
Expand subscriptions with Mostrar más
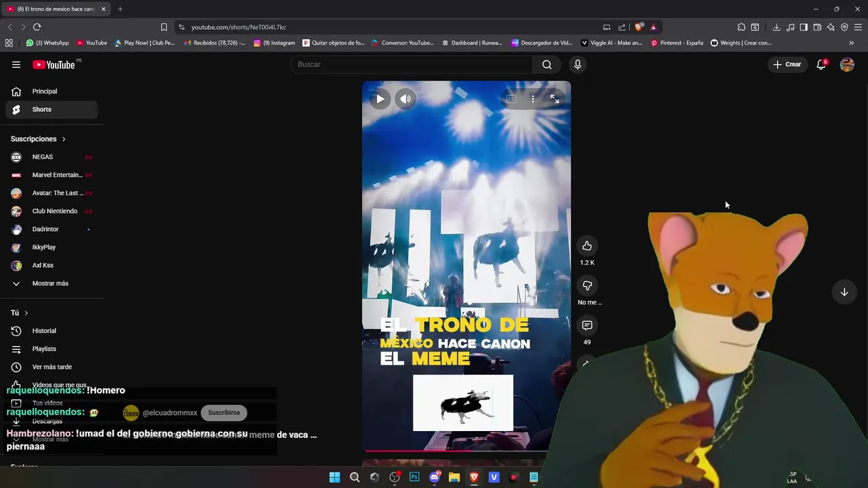tap(52, 283)
